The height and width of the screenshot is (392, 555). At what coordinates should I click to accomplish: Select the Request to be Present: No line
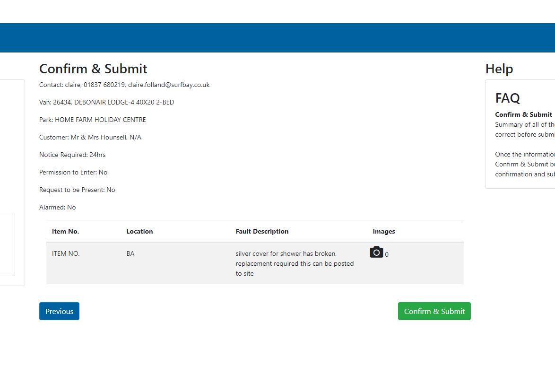coord(77,190)
